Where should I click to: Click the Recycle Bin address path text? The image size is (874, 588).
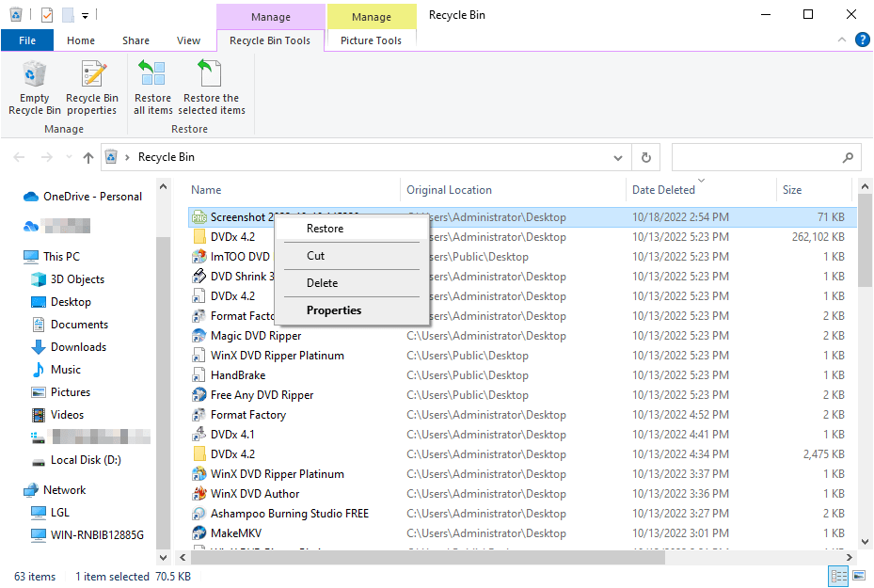pyautogui.click(x=167, y=157)
